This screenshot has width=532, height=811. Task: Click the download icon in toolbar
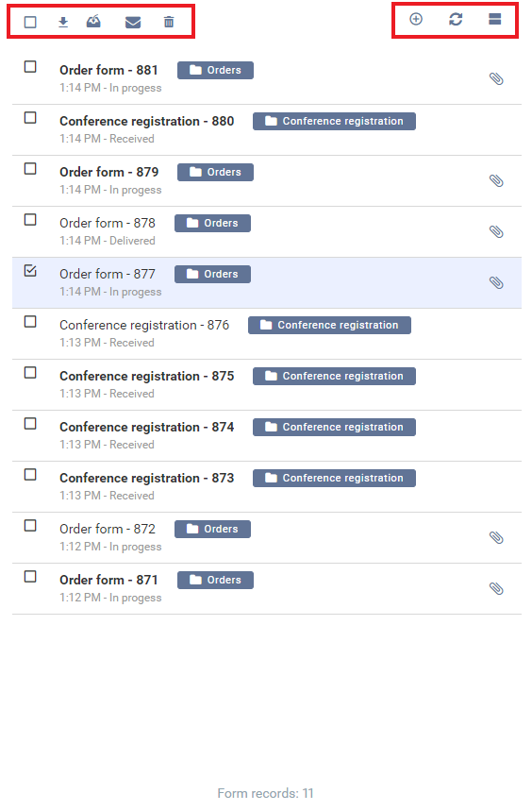pos(63,22)
